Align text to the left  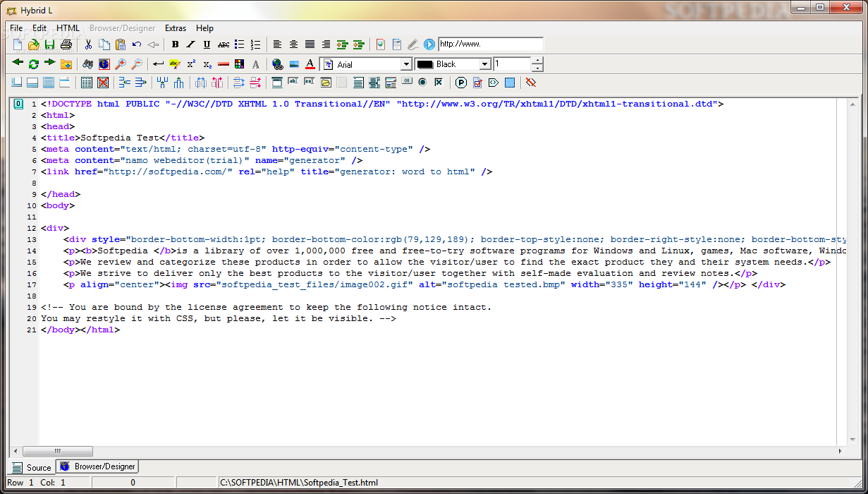point(277,44)
